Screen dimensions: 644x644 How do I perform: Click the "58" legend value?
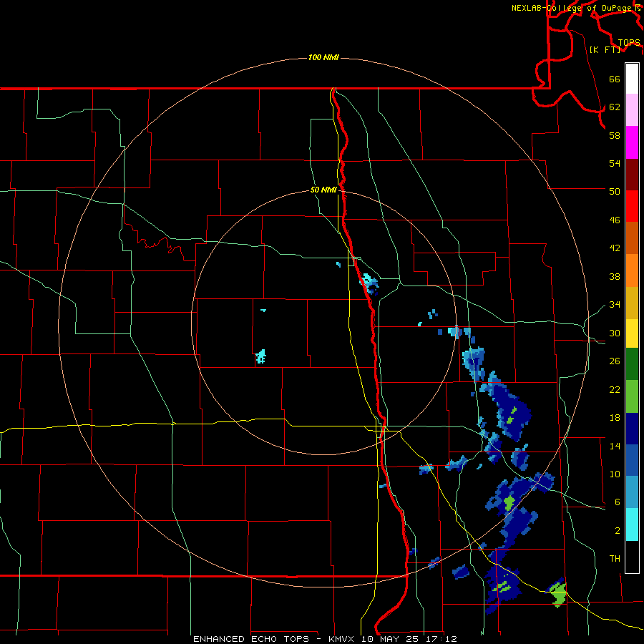(x=615, y=135)
